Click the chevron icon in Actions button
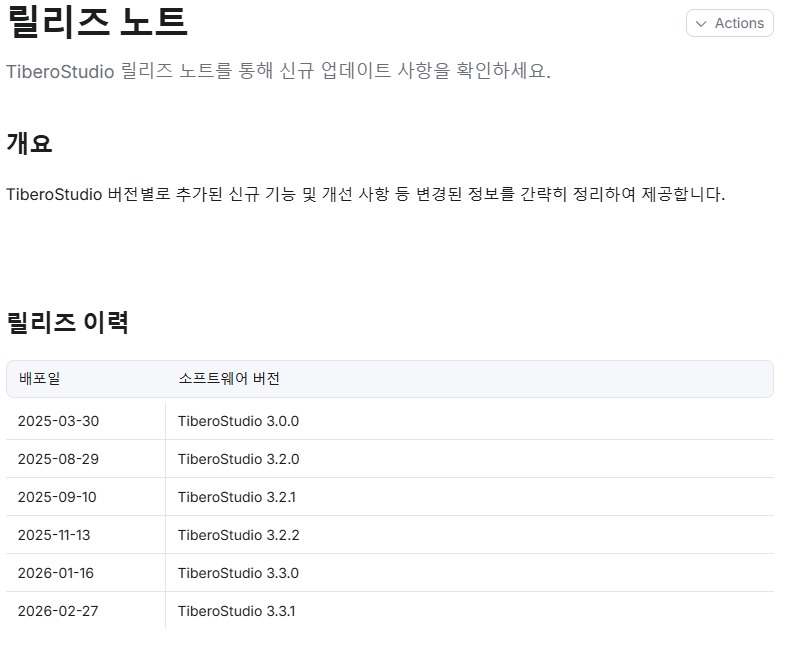The height and width of the screenshot is (657, 793). pyautogui.click(x=701, y=24)
